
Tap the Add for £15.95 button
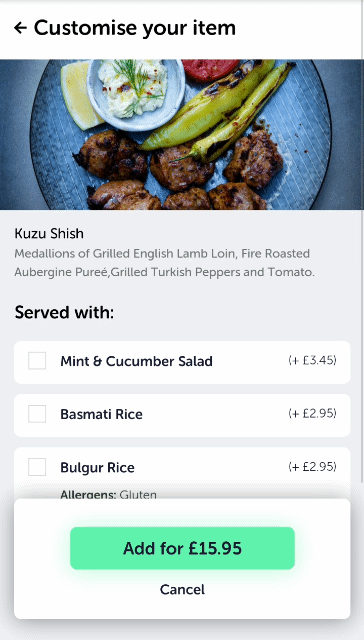[182, 548]
